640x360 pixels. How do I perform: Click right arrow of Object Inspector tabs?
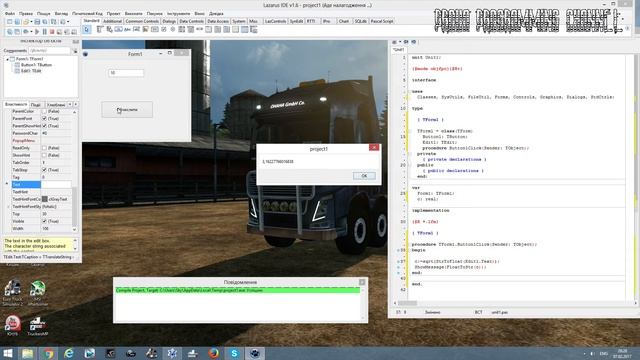click(x=76, y=104)
